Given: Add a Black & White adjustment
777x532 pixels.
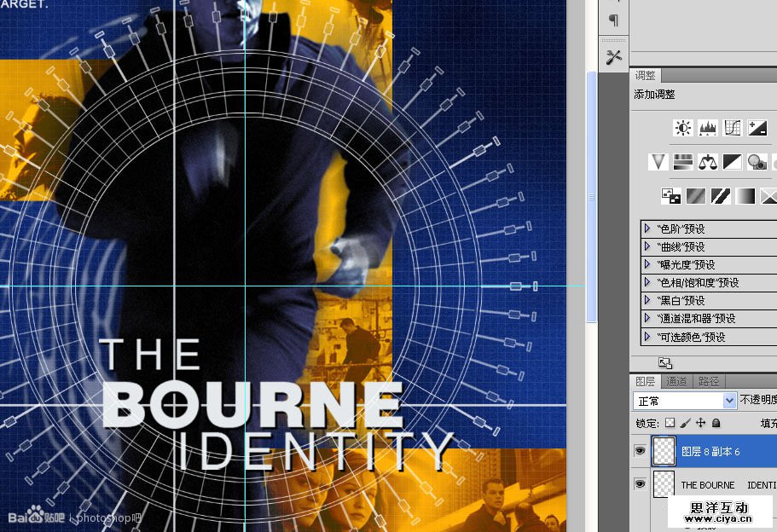Looking at the screenshot, I should click(x=733, y=162).
